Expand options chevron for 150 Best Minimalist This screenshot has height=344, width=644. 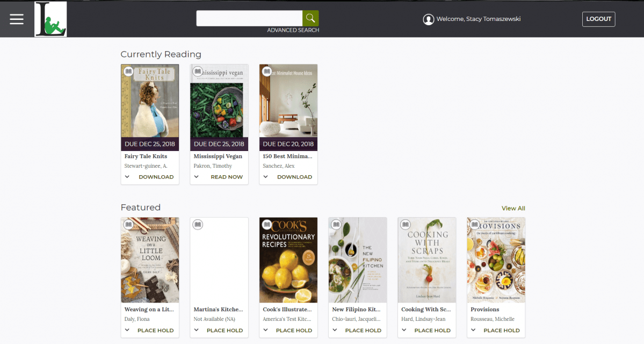point(266,177)
